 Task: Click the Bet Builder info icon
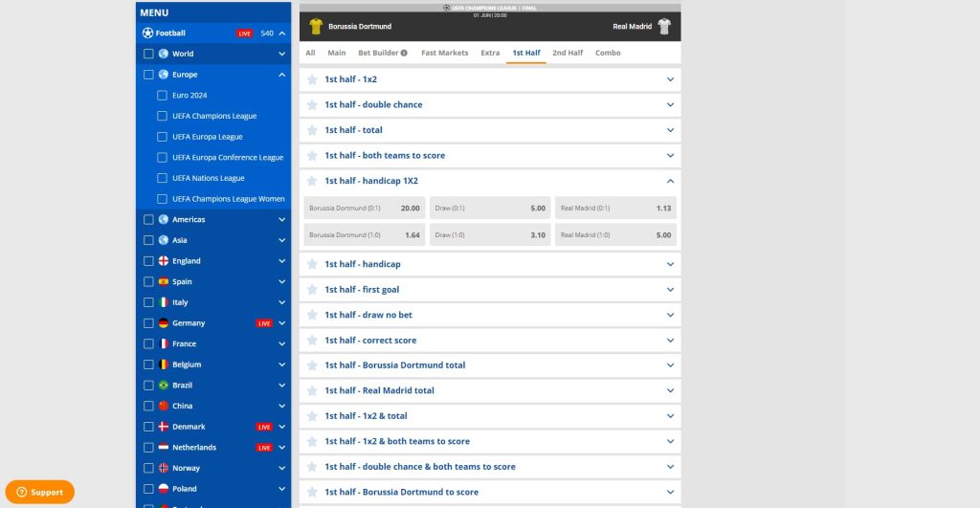405,54
